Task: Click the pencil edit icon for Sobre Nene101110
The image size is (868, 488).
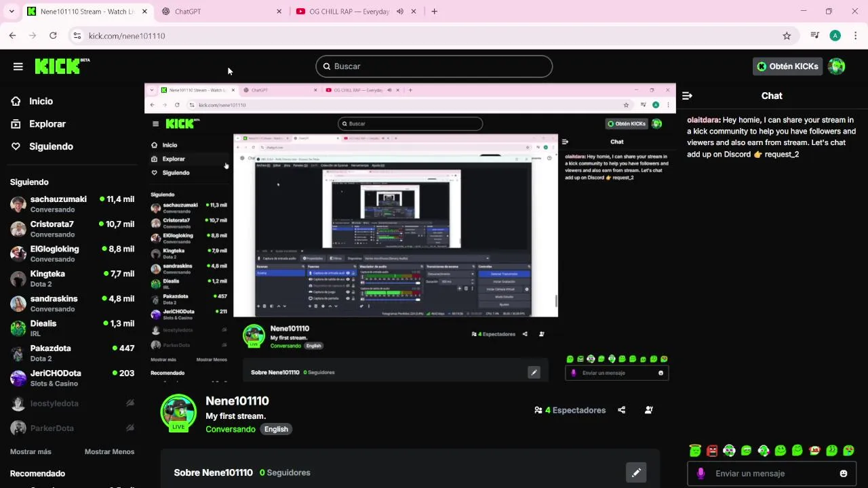Action: point(636,473)
